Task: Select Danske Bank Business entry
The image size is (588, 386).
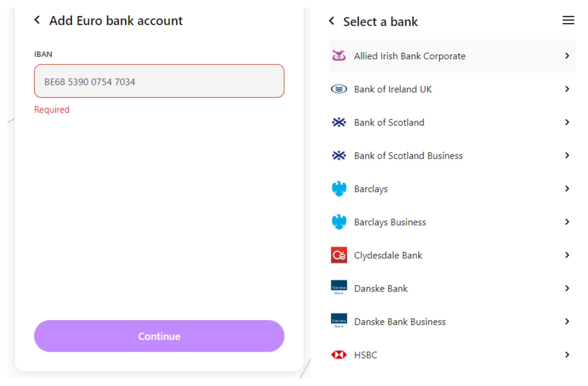Action: [x=452, y=322]
